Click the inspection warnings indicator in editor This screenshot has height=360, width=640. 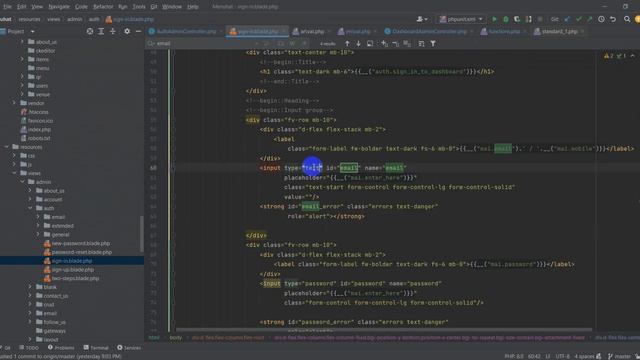coord(614,56)
